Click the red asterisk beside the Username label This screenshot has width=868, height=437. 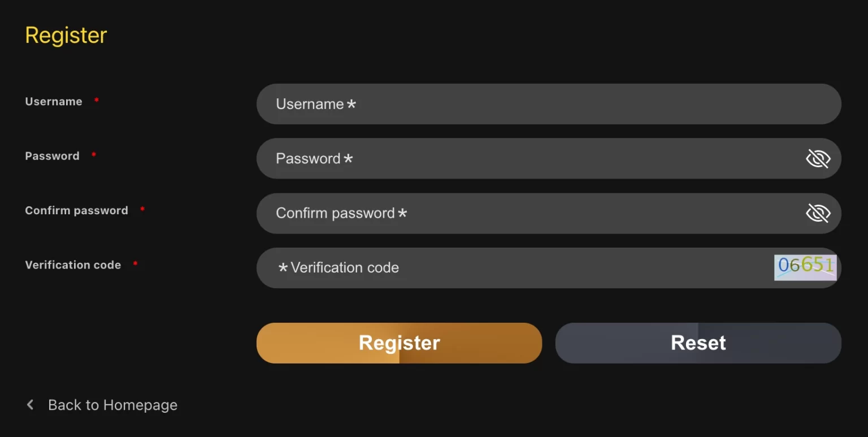click(x=97, y=101)
